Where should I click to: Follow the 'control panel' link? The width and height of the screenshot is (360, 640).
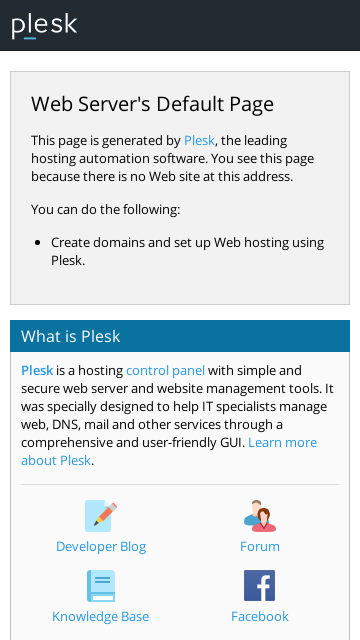pyautogui.click(x=165, y=371)
